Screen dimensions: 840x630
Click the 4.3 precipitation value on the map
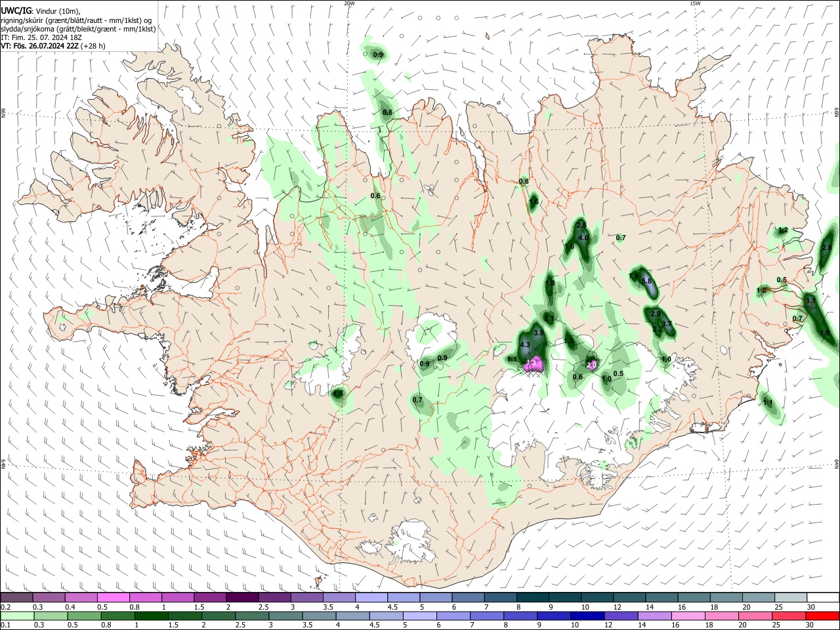coord(525,345)
